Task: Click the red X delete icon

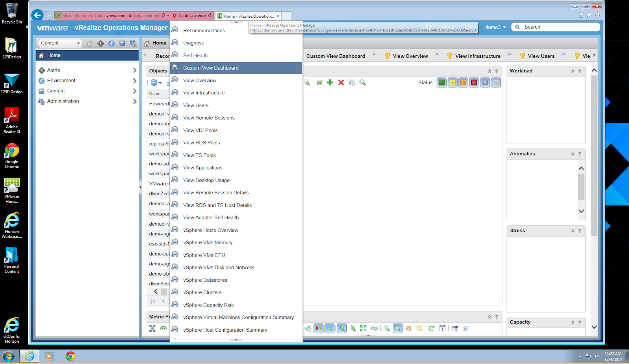Action: tap(341, 83)
